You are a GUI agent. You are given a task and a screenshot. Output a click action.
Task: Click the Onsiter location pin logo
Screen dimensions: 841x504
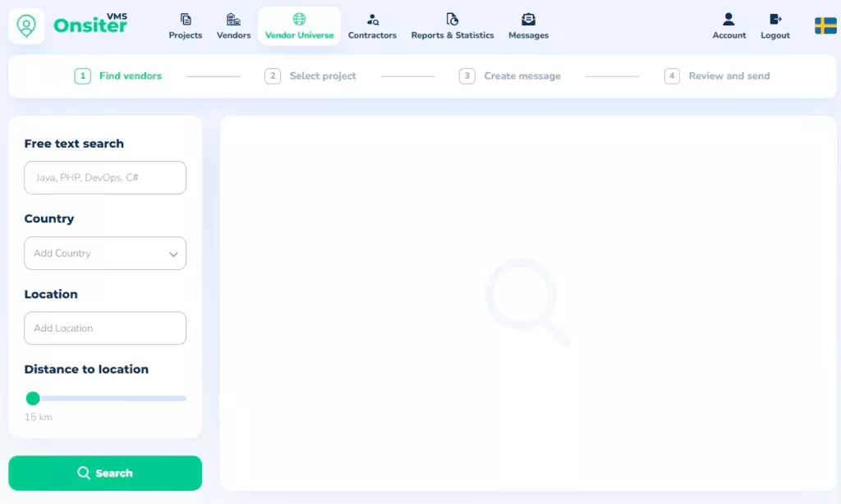[x=26, y=25]
